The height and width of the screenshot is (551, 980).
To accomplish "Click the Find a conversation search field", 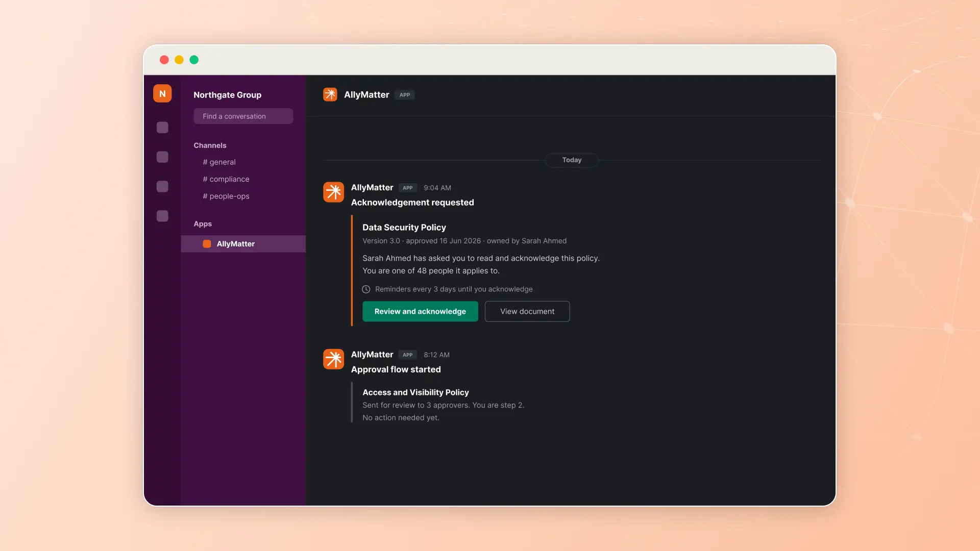I will [x=243, y=116].
